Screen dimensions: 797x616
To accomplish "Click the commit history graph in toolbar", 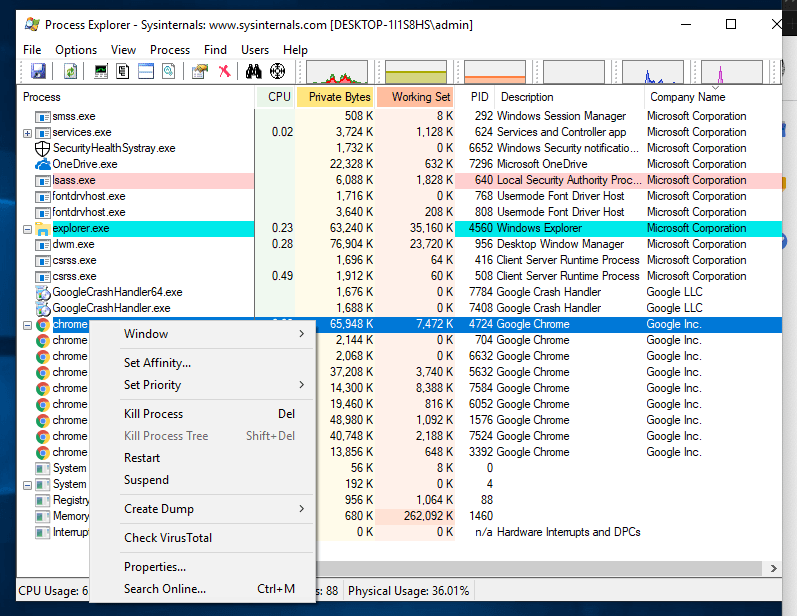I will pos(416,72).
